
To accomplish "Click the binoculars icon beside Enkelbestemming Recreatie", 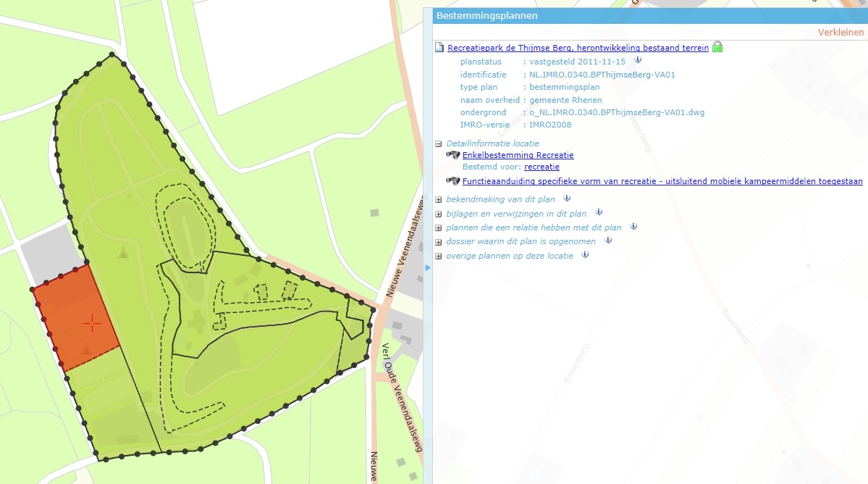I will (452, 154).
